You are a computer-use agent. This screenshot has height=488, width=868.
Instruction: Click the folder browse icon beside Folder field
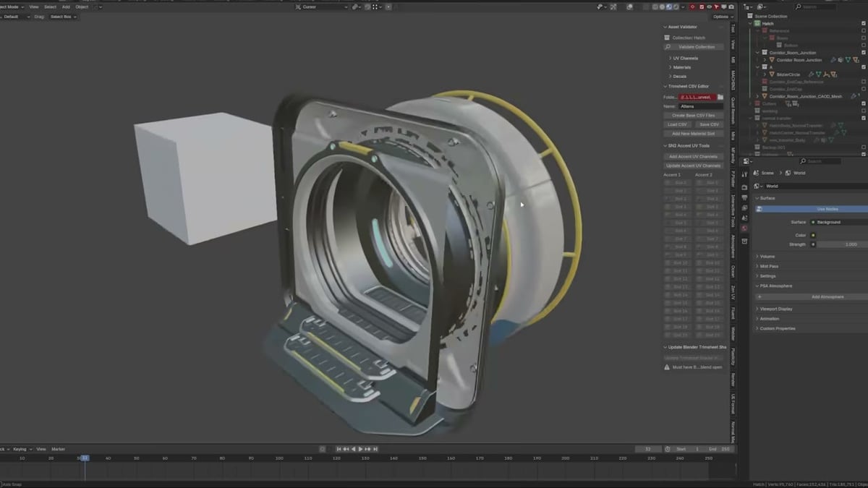pos(720,97)
